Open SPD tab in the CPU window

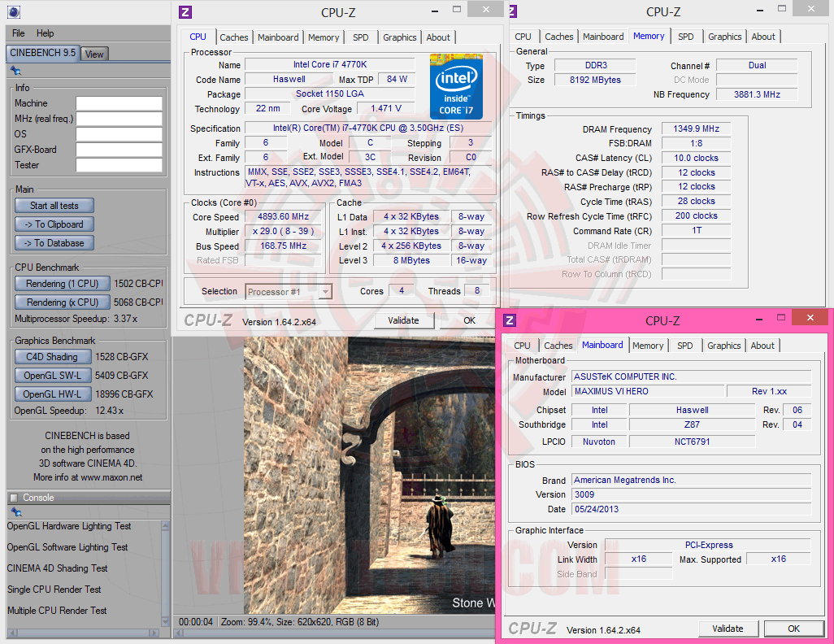click(x=361, y=37)
